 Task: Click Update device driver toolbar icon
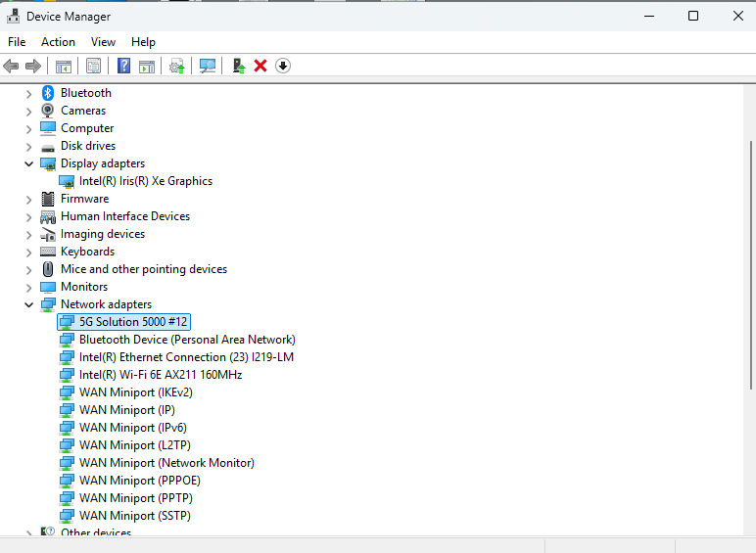point(238,66)
